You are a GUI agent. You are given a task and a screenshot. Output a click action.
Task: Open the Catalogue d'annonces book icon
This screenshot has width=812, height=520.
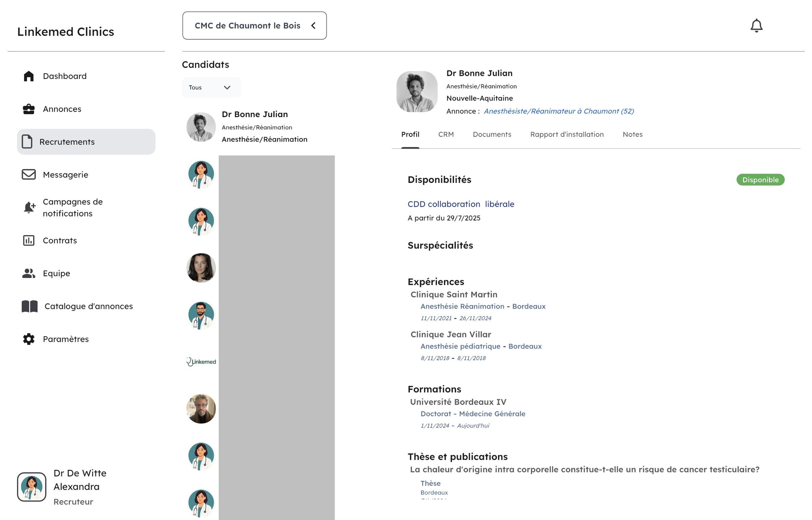pyautogui.click(x=29, y=306)
